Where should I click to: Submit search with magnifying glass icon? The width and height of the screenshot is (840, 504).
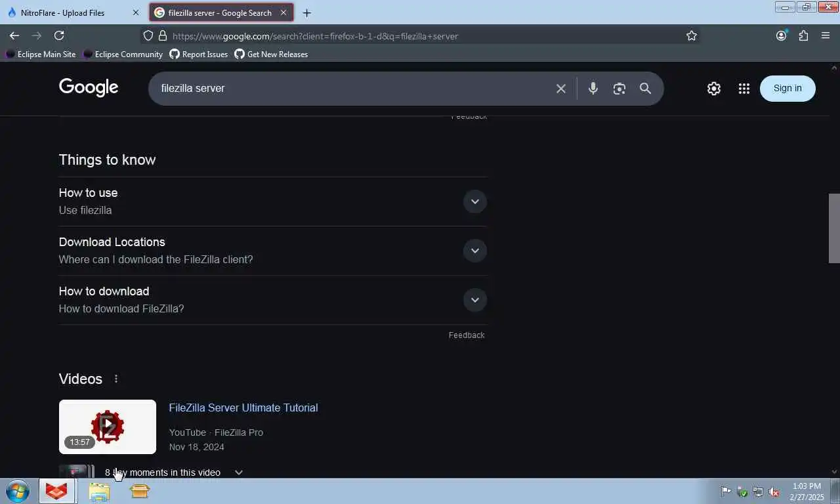tap(646, 88)
